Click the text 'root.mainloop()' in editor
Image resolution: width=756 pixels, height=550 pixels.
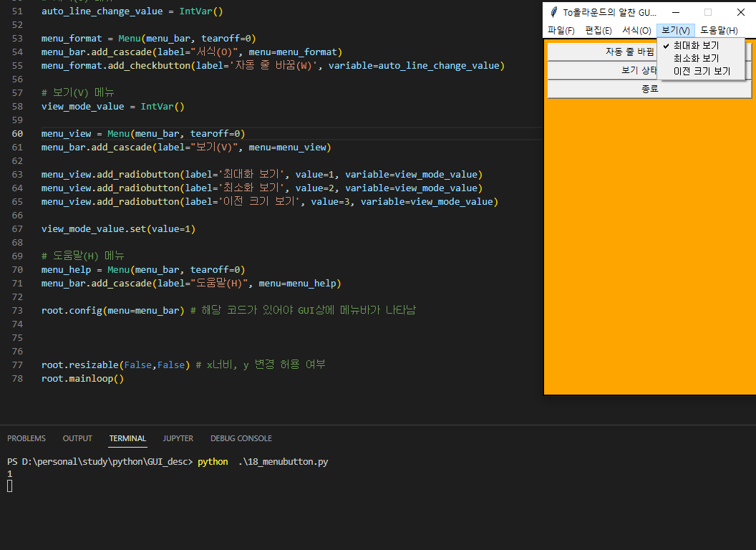(82, 379)
